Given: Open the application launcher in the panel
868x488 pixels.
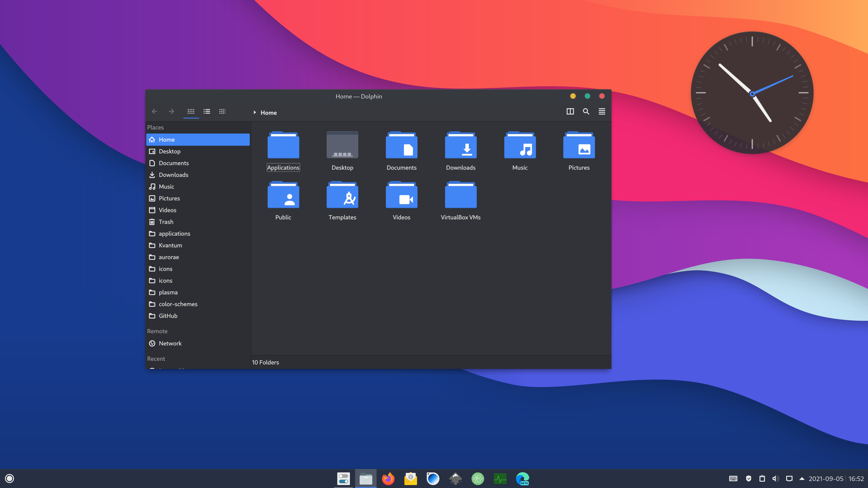Looking at the screenshot, I should pyautogui.click(x=9, y=479).
